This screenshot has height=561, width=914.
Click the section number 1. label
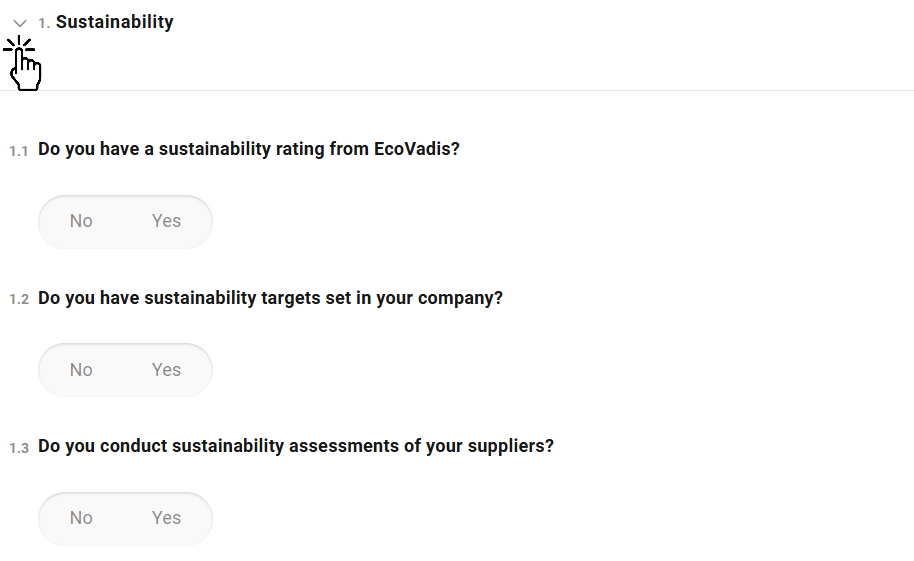click(x=44, y=23)
